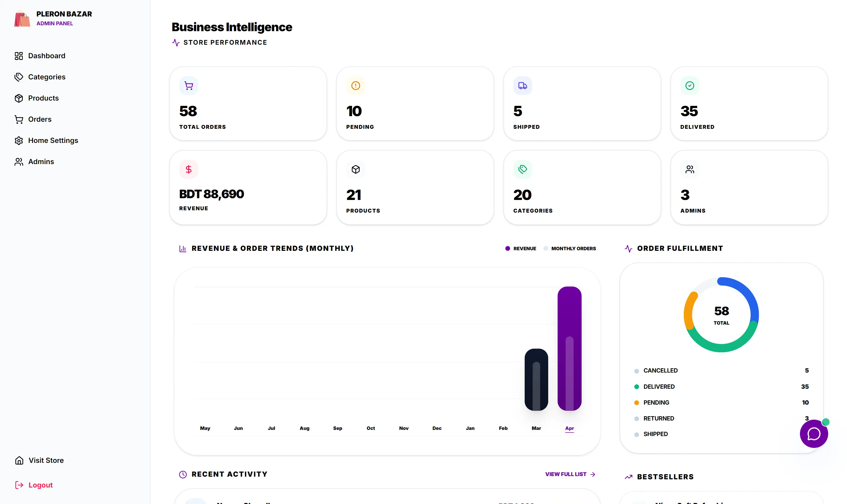Viewport: 847px width, 504px height.
Task: Toggle the Monthly Orders legend item
Action: (570, 248)
